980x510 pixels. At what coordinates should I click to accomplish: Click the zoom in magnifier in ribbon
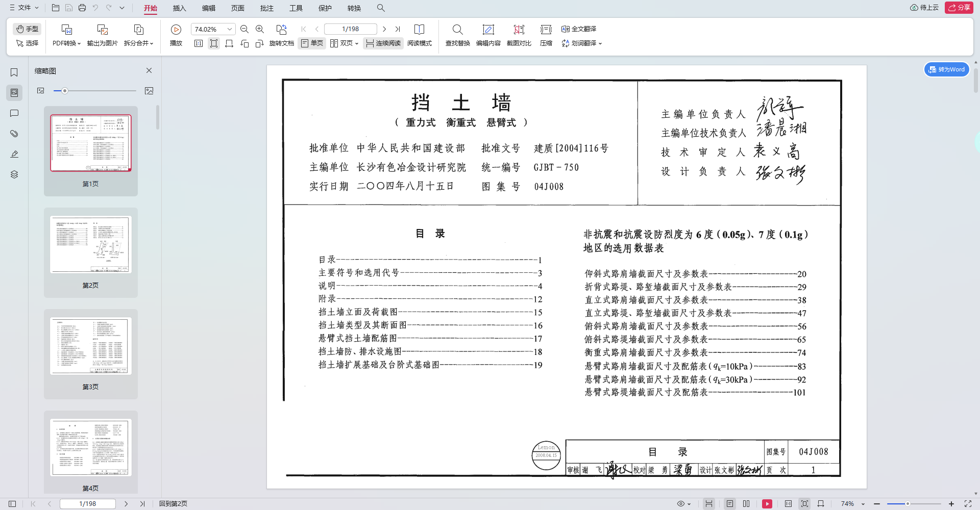(260, 29)
